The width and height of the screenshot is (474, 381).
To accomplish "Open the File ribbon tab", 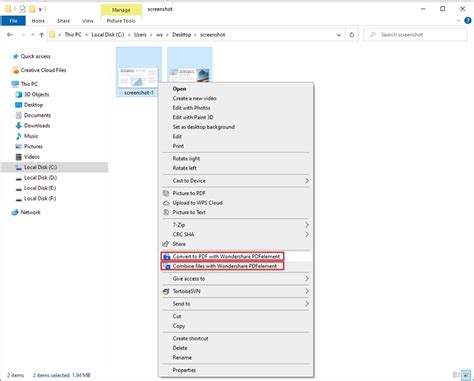I will pyautogui.click(x=13, y=21).
